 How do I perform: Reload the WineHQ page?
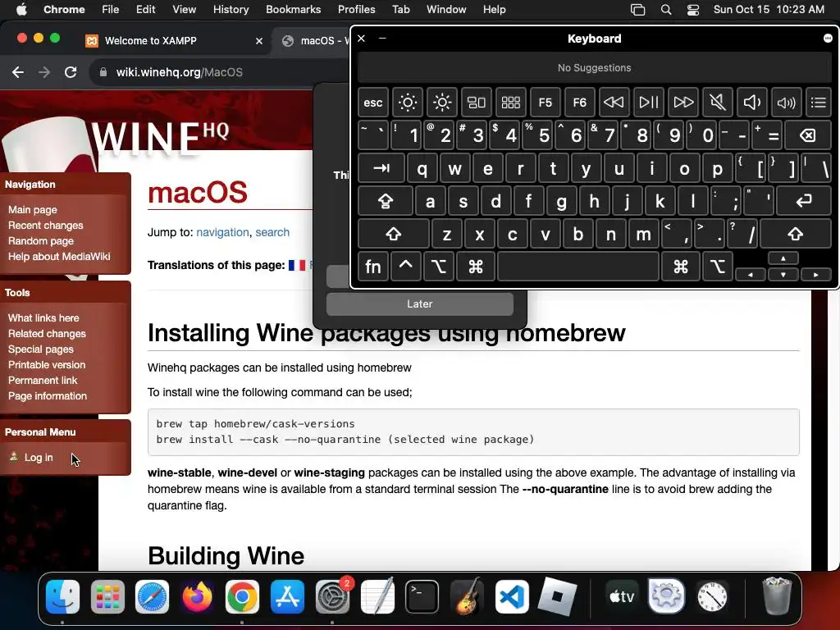71,72
